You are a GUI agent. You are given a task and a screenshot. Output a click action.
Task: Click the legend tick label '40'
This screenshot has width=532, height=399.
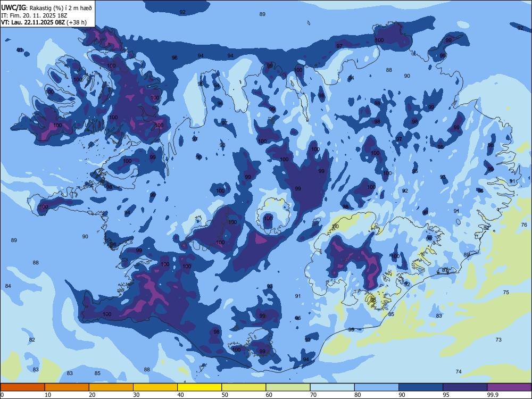click(181, 395)
